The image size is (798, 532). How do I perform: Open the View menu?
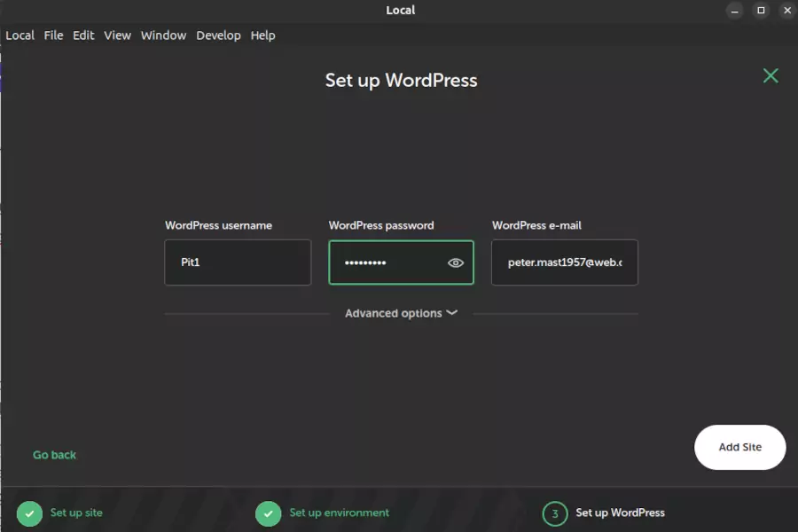tap(118, 35)
